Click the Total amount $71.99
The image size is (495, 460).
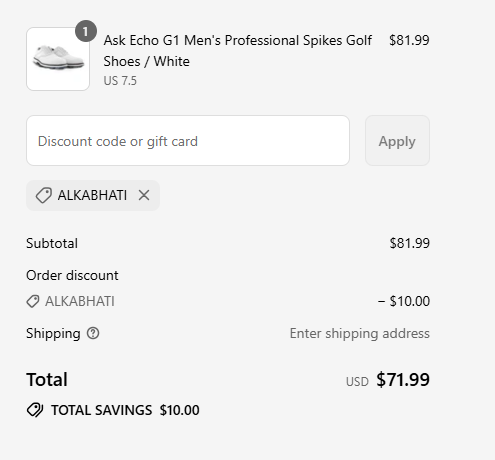pyautogui.click(x=403, y=380)
